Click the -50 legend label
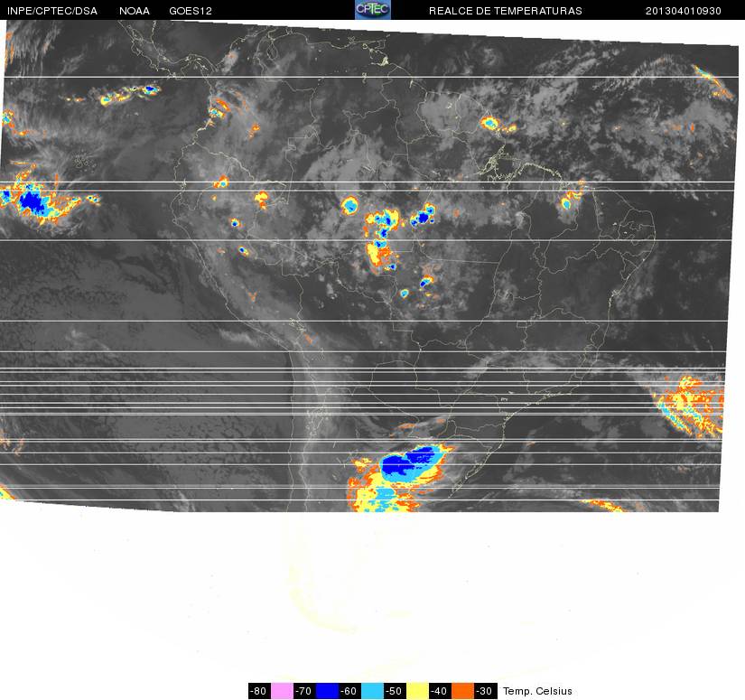The image size is (745, 700). 395,691
